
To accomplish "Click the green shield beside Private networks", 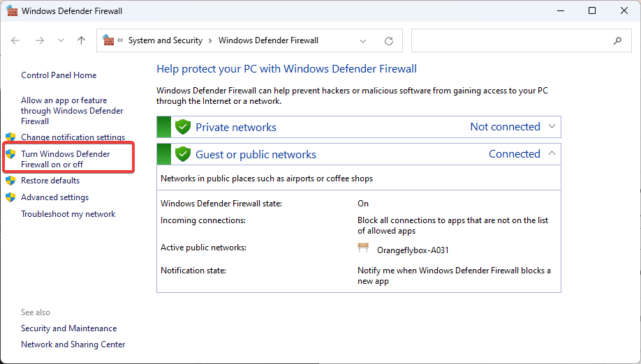I will [183, 127].
